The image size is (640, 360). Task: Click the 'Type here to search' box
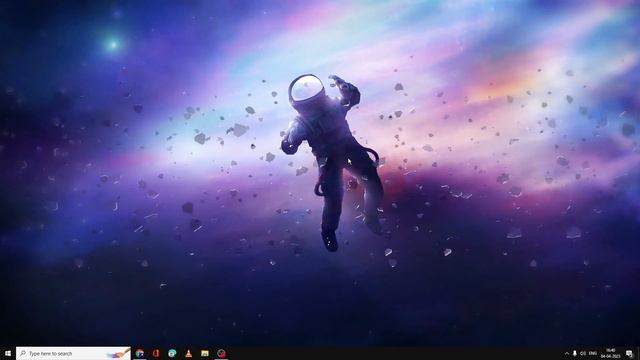pos(73,353)
